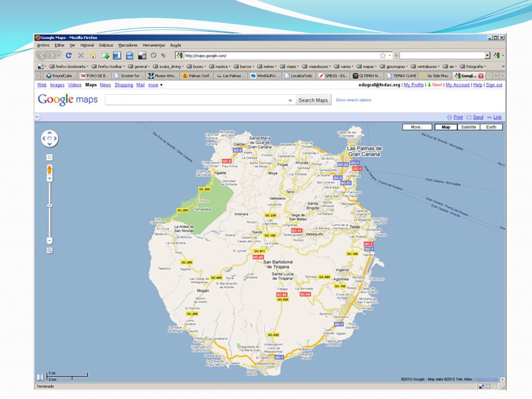
Task: Click the zoom slider handle on the map
Action: click(x=49, y=206)
